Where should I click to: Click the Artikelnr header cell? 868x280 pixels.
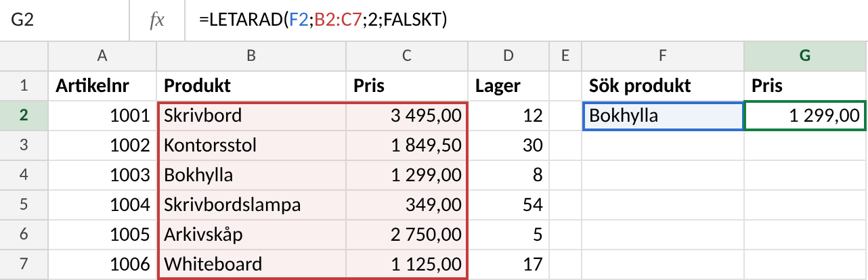pyautogui.click(x=102, y=86)
